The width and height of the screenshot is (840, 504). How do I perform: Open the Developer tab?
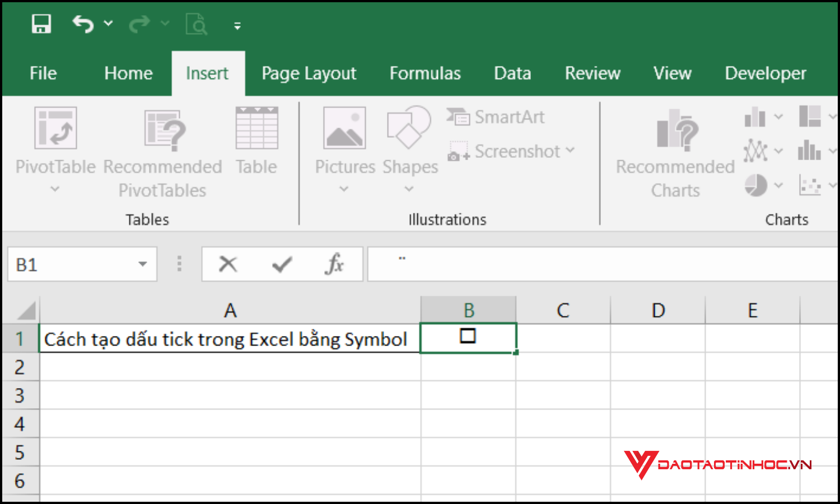click(765, 73)
